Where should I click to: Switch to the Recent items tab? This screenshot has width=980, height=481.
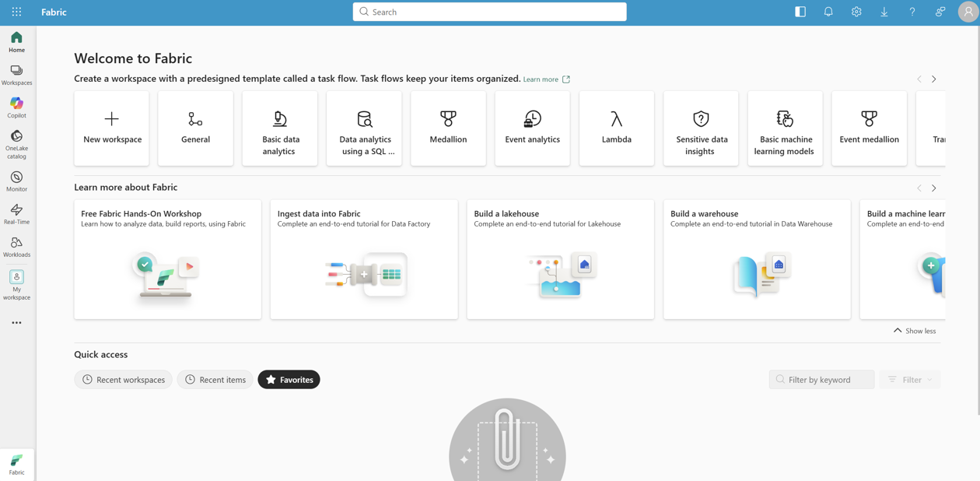215,380
